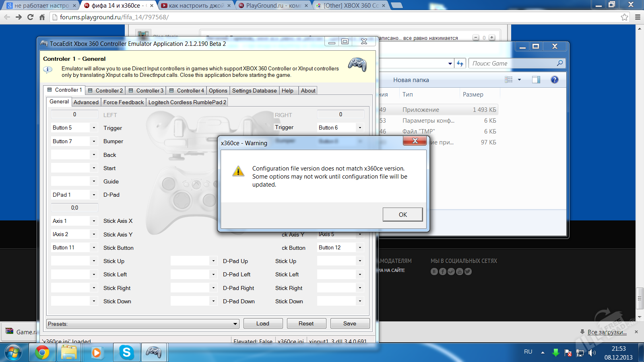The height and width of the screenshot is (362, 644).
Task: Open the Force Feedback tab
Action: click(123, 102)
